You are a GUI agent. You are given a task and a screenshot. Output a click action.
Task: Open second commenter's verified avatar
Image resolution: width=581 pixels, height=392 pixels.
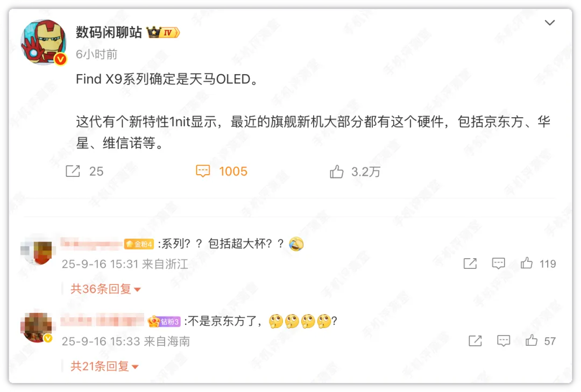click(38, 328)
